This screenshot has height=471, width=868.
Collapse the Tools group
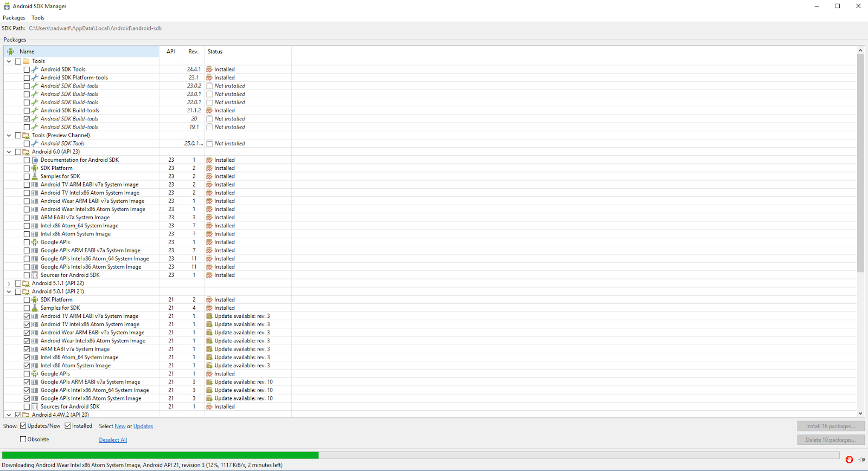[x=9, y=61]
